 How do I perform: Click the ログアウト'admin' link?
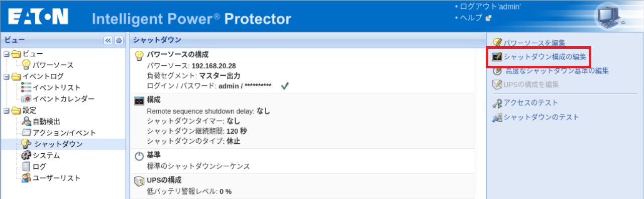click(x=490, y=7)
